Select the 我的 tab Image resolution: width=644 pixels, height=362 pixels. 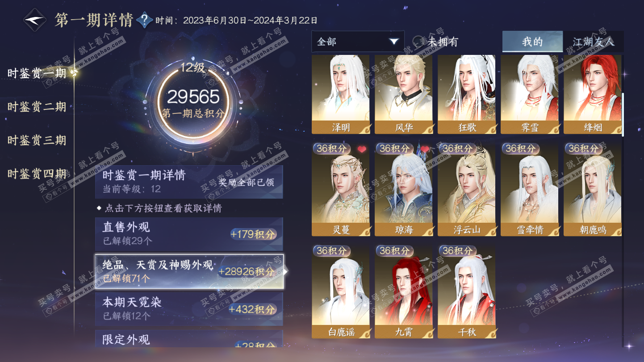tap(532, 42)
